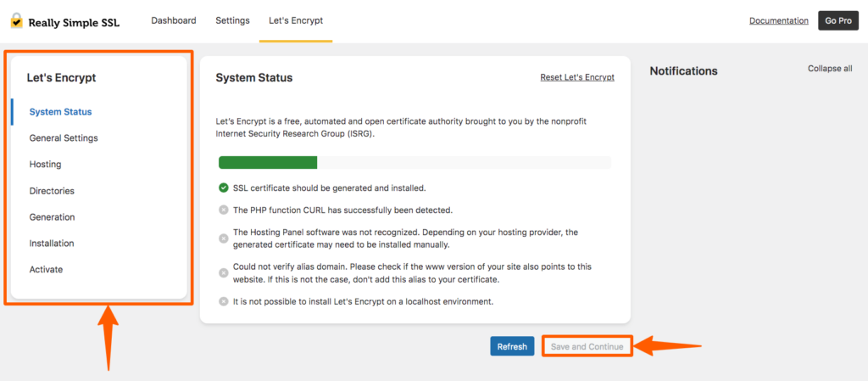The height and width of the screenshot is (381, 868).
Task: Open General Settings step
Action: 64,138
